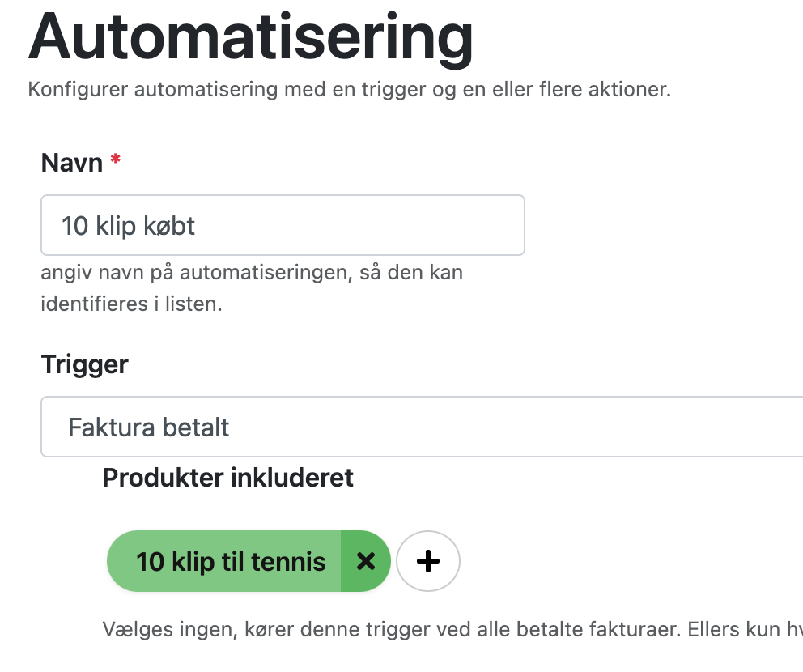Click the "Navn" field label
Screen dimensions: 803x672
point(72,163)
